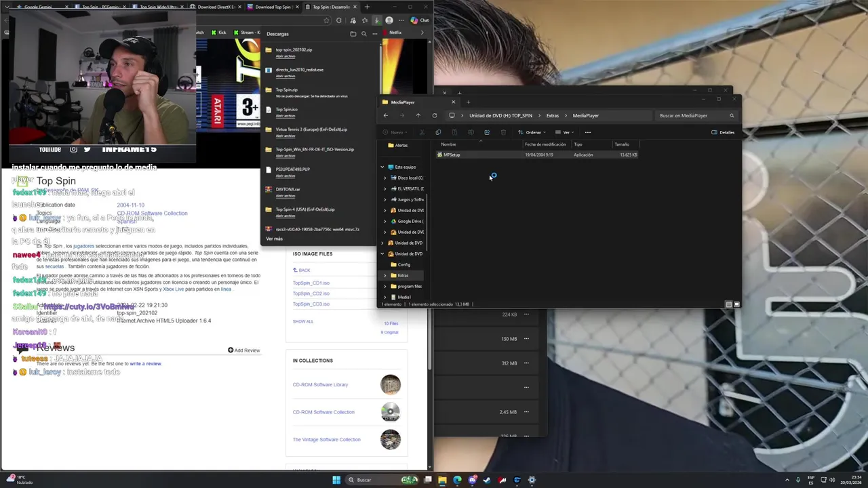This screenshot has height=488, width=868.
Task: Open a new Edge browser tab
Action: (367, 7)
